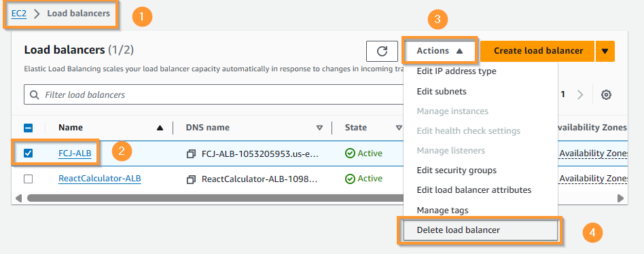Open table preferences gear icon
Image resolution: width=644 pixels, height=254 pixels.
[x=606, y=95]
